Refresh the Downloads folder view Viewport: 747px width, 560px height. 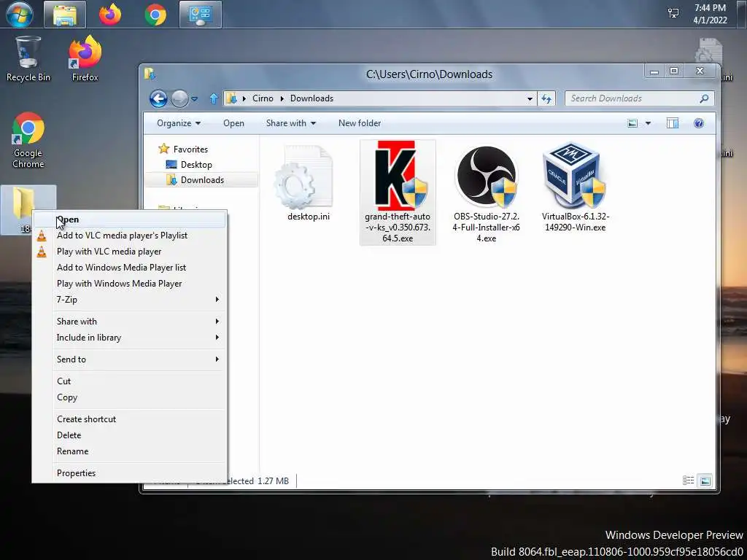pos(546,98)
